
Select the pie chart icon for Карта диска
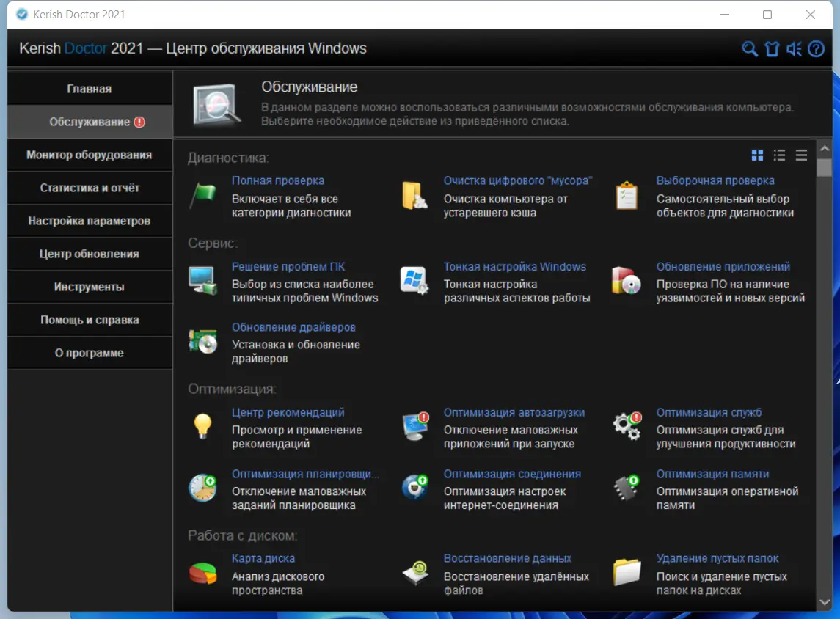coord(202,574)
